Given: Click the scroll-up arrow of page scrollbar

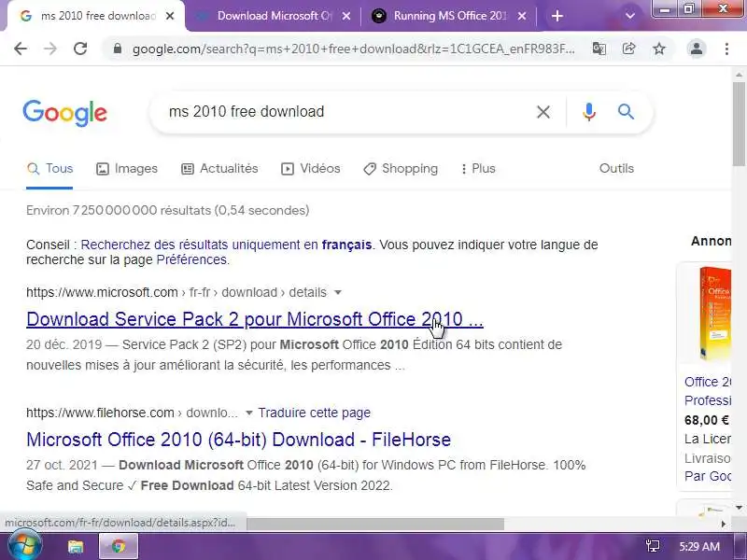Looking at the screenshot, I should [x=739, y=75].
